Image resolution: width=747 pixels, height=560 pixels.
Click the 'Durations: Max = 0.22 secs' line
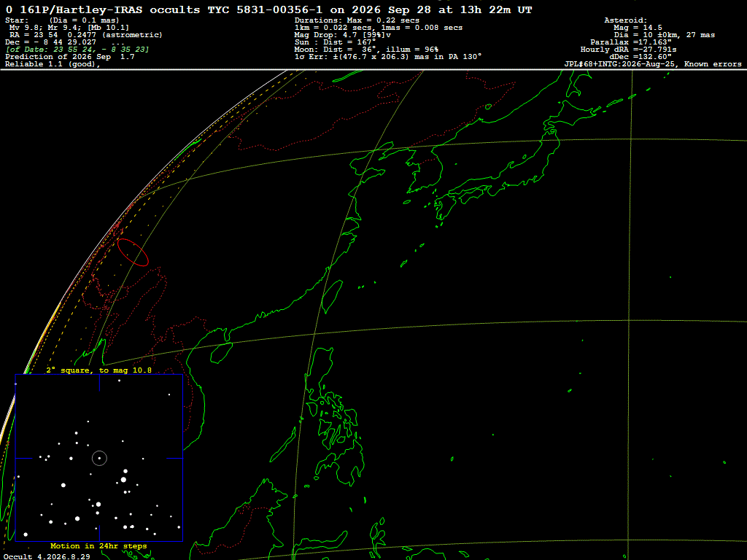coord(357,20)
